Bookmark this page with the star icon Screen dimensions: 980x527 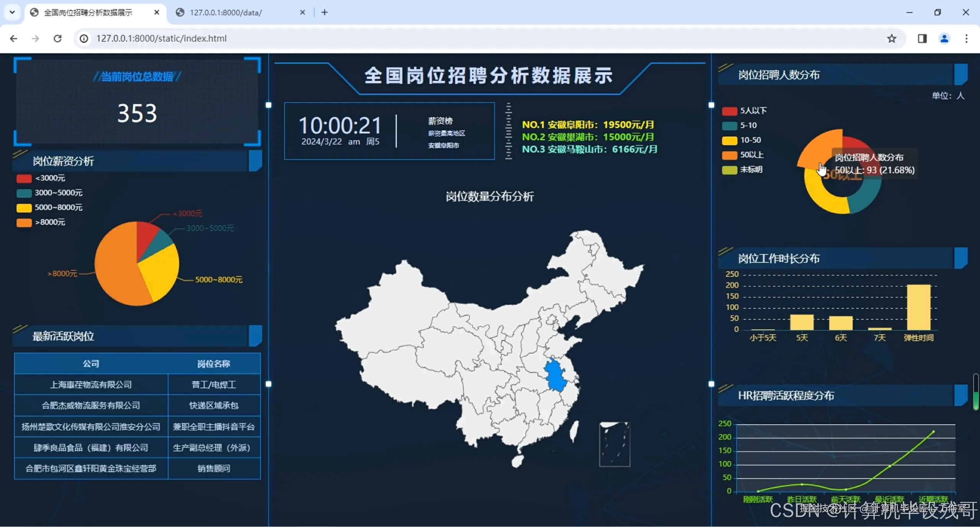tap(892, 38)
